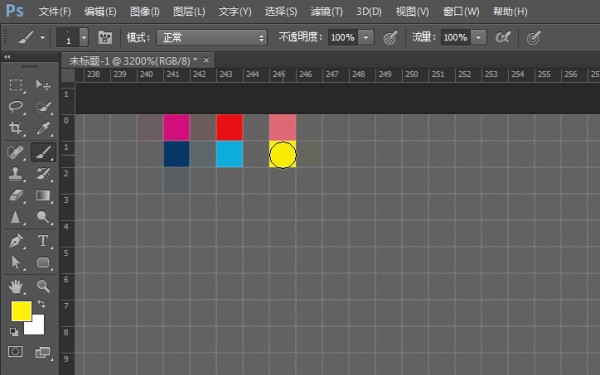
Task: Open the 3D(D) menu
Action: 369,11
